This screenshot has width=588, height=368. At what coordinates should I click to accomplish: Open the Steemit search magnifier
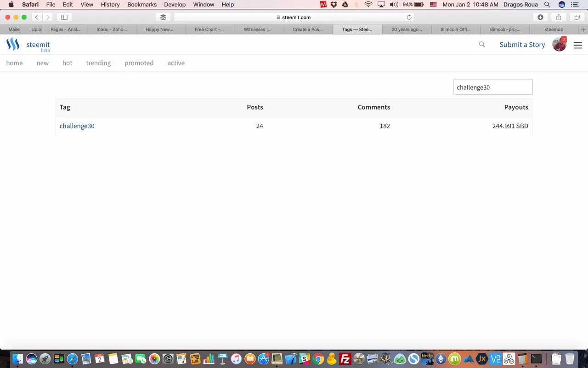[x=482, y=45]
